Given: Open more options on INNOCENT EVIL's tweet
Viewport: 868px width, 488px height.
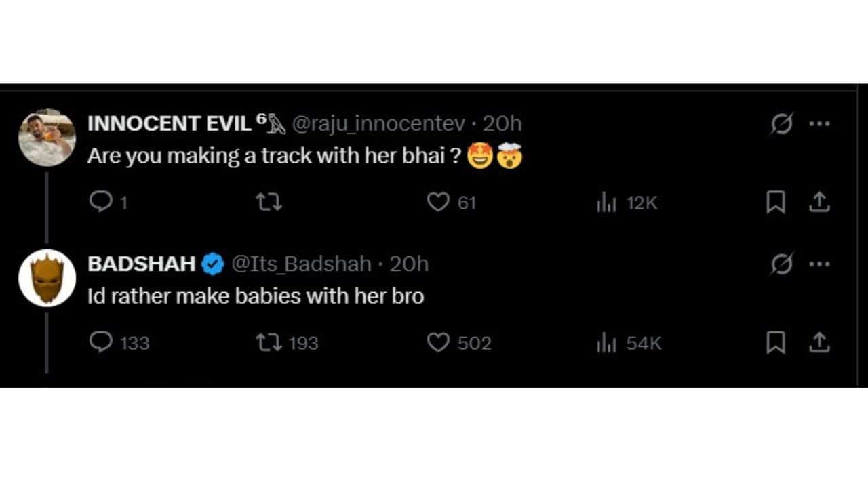Looking at the screenshot, I should (x=821, y=123).
